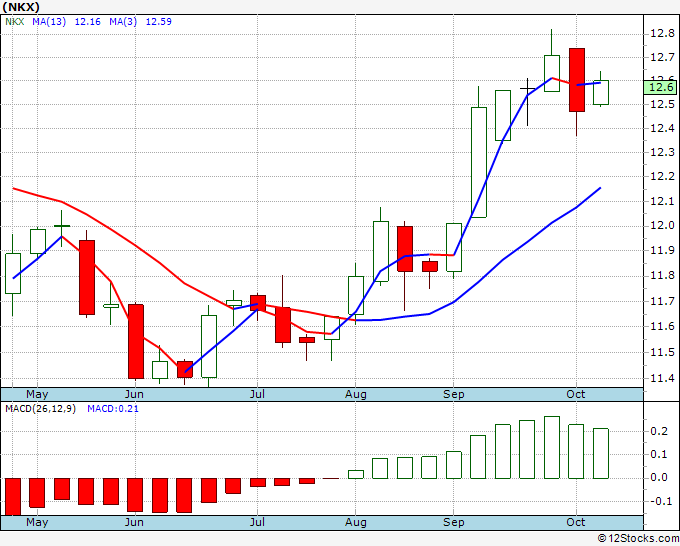
Task: Click the tallest green MACD histogram bar
Action: [552, 448]
